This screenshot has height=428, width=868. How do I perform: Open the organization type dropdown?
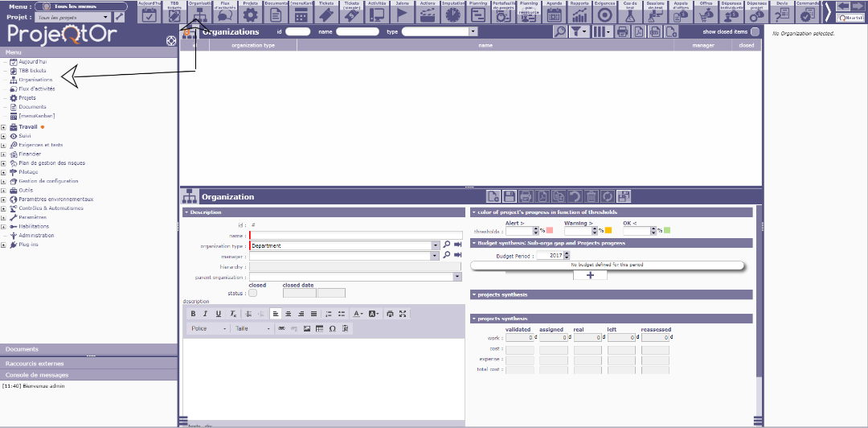click(x=435, y=245)
